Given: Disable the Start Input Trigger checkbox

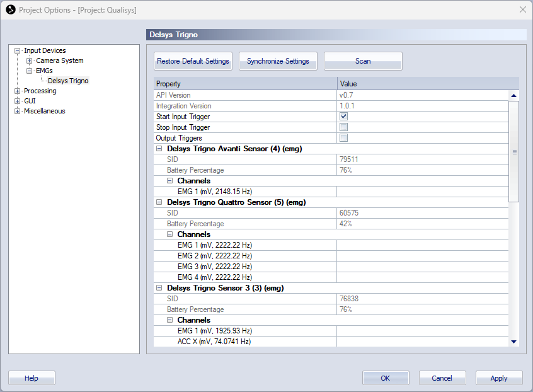Looking at the screenshot, I should [x=343, y=117].
